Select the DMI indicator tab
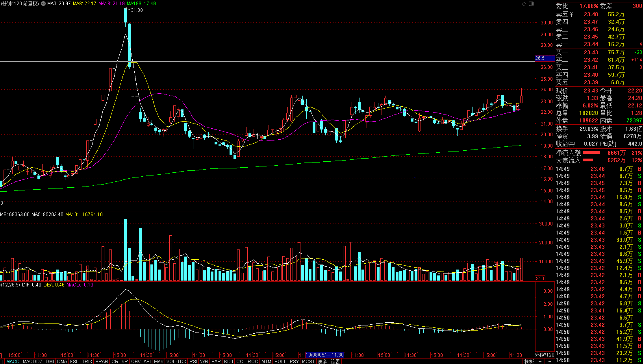 [x=50, y=361]
